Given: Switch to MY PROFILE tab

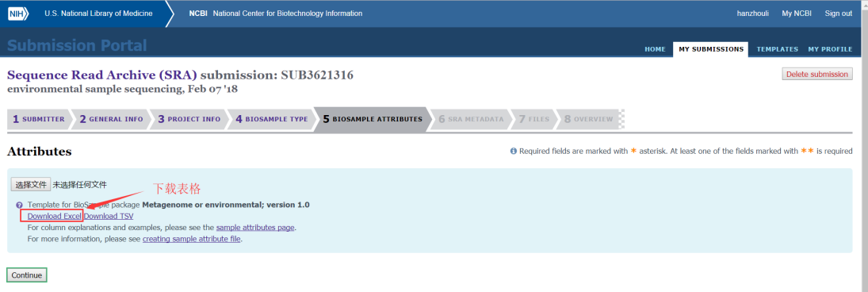Looking at the screenshot, I should pos(830,49).
